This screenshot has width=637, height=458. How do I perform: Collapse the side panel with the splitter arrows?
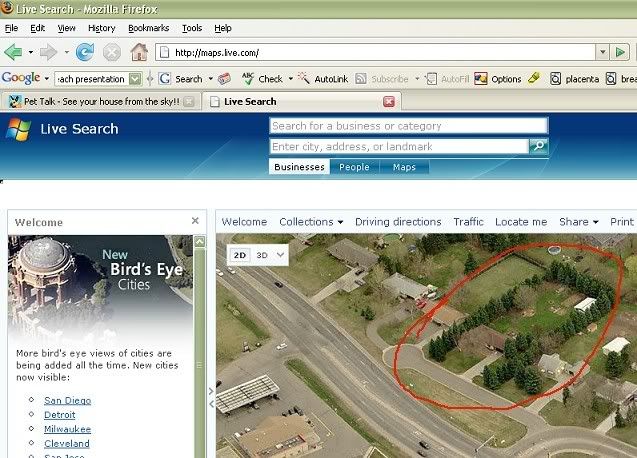click(211, 397)
